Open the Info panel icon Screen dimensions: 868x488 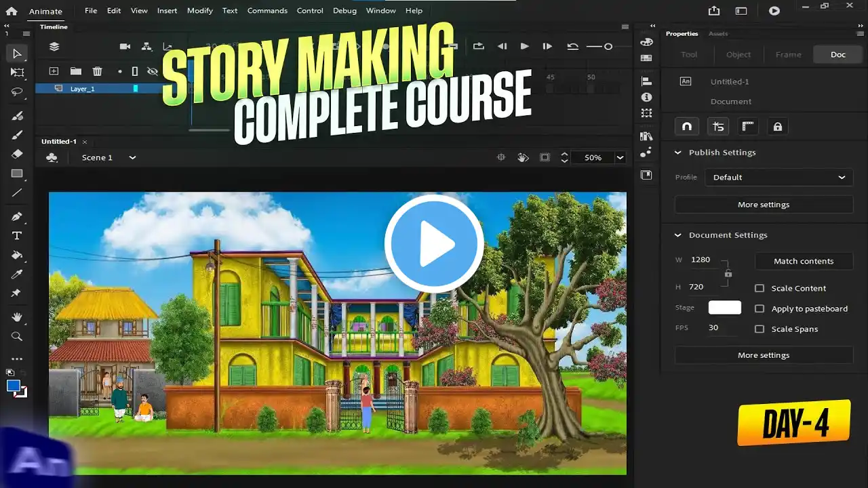coord(646,98)
